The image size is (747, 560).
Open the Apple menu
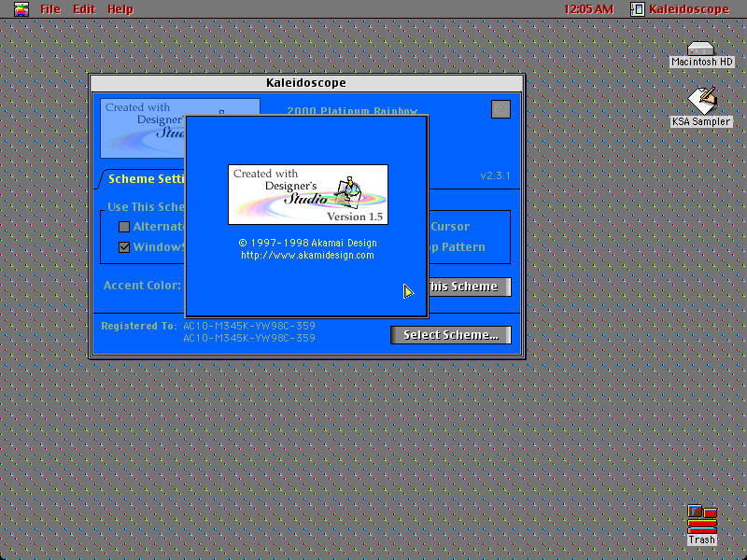[21, 9]
